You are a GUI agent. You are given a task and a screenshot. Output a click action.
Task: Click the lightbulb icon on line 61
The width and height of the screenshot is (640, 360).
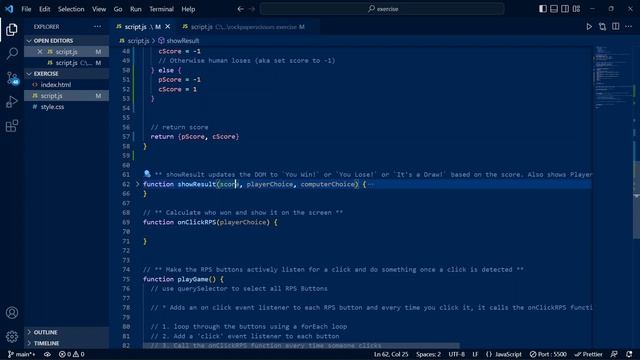(147, 174)
